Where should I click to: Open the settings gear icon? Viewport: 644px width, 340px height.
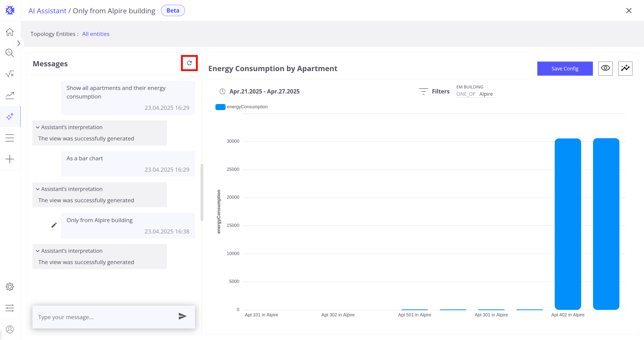pyautogui.click(x=10, y=287)
